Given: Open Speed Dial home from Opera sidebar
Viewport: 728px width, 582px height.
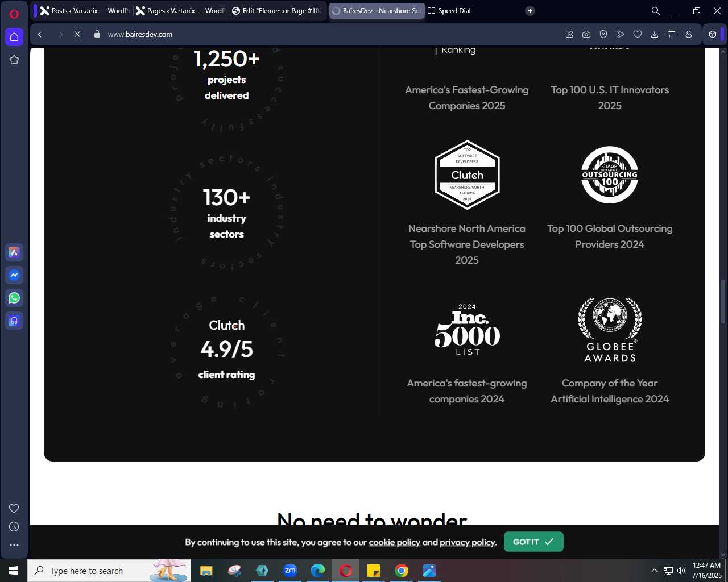Looking at the screenshot, I should pos(14,37).
